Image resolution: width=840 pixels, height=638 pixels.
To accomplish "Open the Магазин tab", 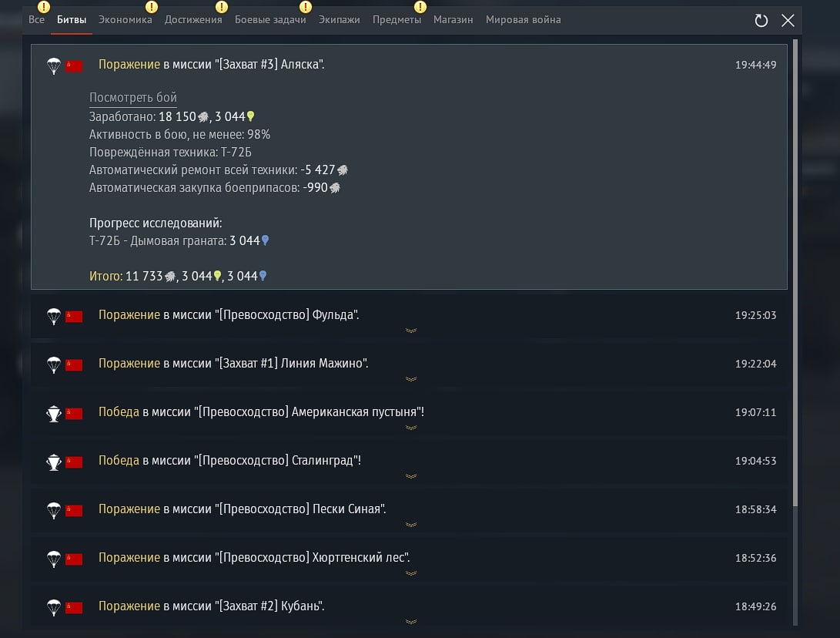I will (x=453, y=20).
